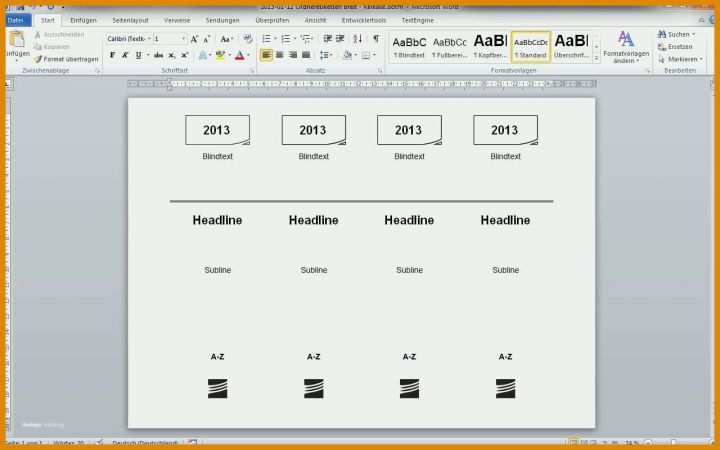The image size is (720, 450).
Task: Increase font size with grow-font icon
Action: [194, 39]
